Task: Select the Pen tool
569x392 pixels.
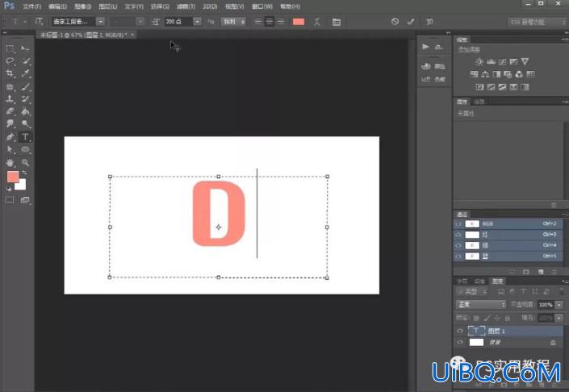Action: [x=10, y=137]
